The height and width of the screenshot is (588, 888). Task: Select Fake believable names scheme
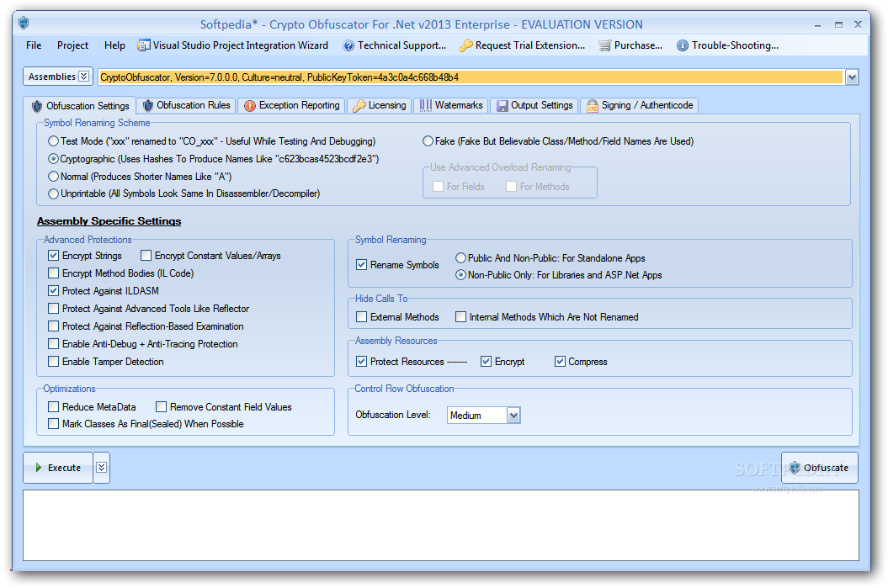428,141
